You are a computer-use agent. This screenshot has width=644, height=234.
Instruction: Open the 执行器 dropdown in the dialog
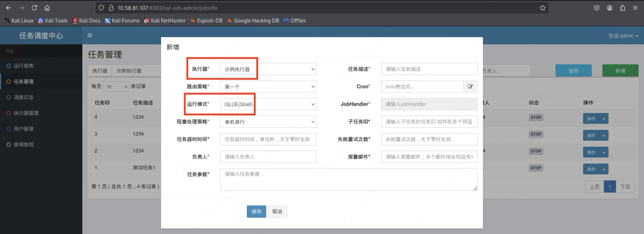click(x=268, y=69)
